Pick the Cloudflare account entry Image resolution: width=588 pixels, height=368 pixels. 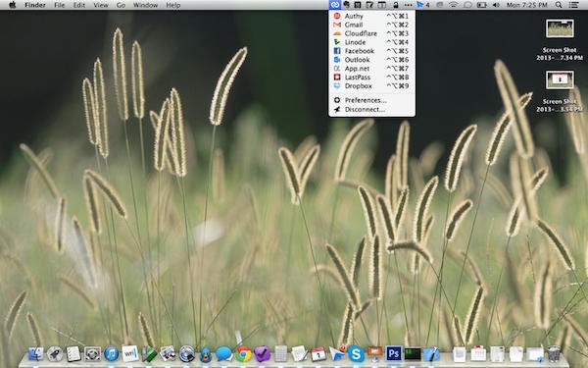pos(371,33)
